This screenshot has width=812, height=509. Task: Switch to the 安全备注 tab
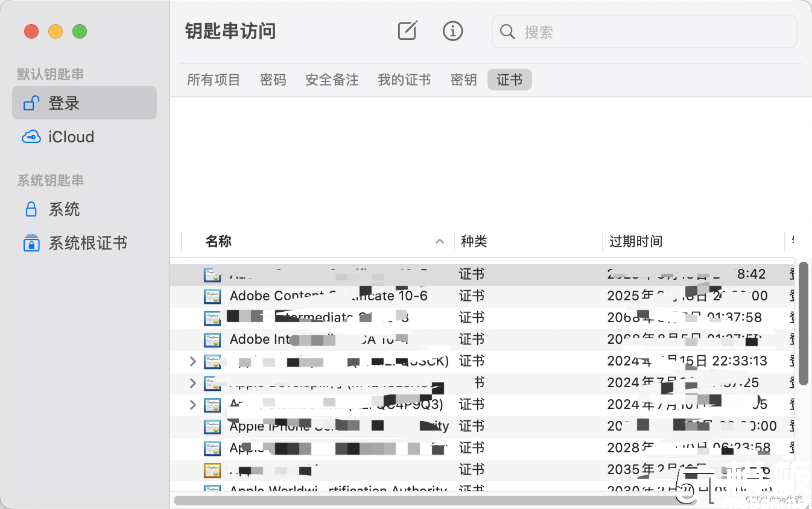click(x=332, y=80)
